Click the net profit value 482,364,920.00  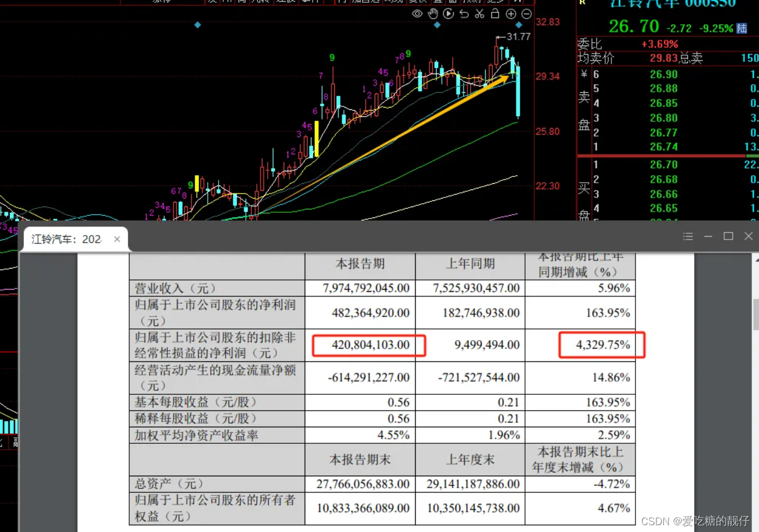[x=371, y=313]
